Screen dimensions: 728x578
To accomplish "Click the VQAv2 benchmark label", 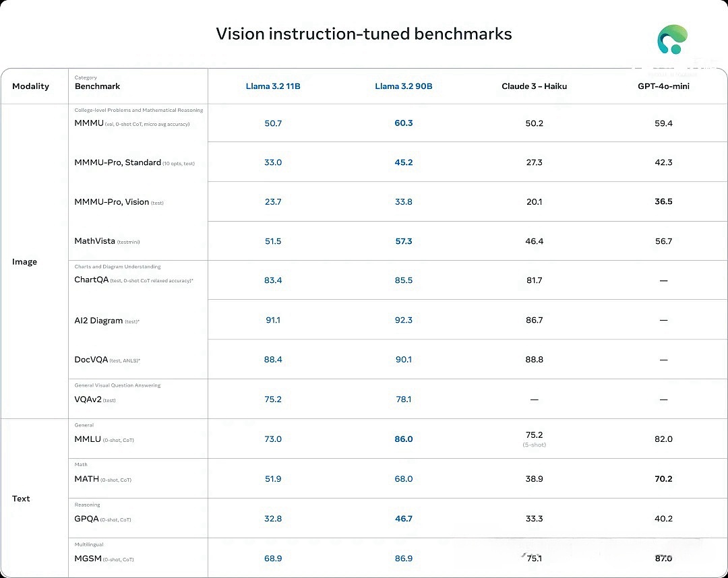I will pos(88,399).
